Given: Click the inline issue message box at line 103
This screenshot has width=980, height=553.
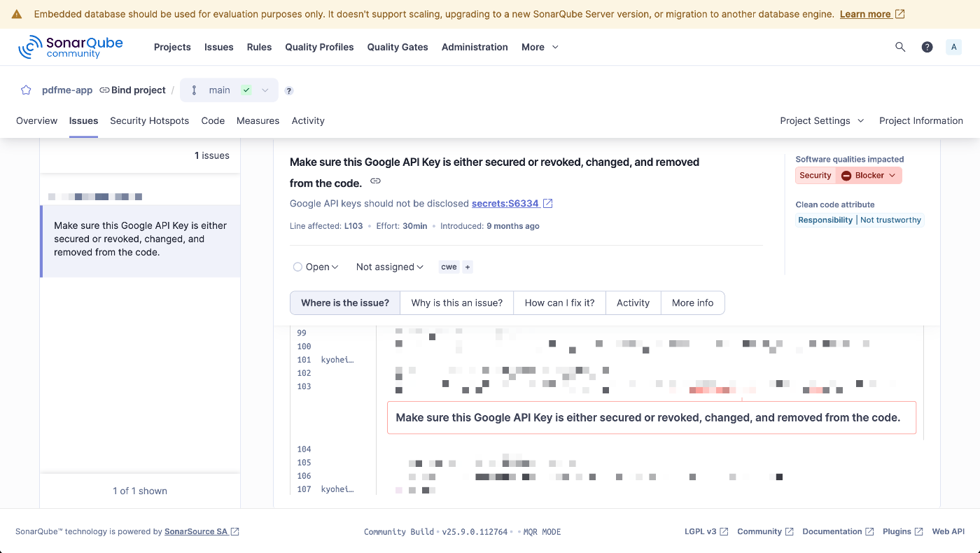Looking at the screenshot, I should point(652,417).
